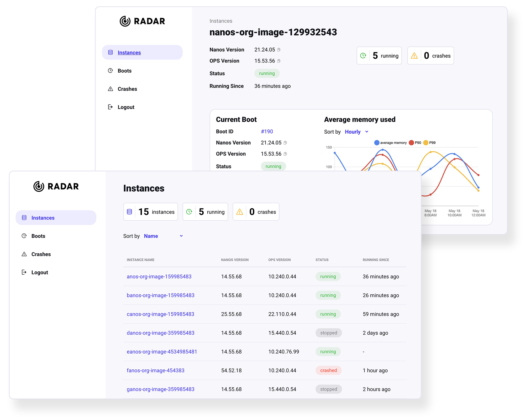
Task: Click the database icon in the 15 instances card
Action: tap(129, 212)
